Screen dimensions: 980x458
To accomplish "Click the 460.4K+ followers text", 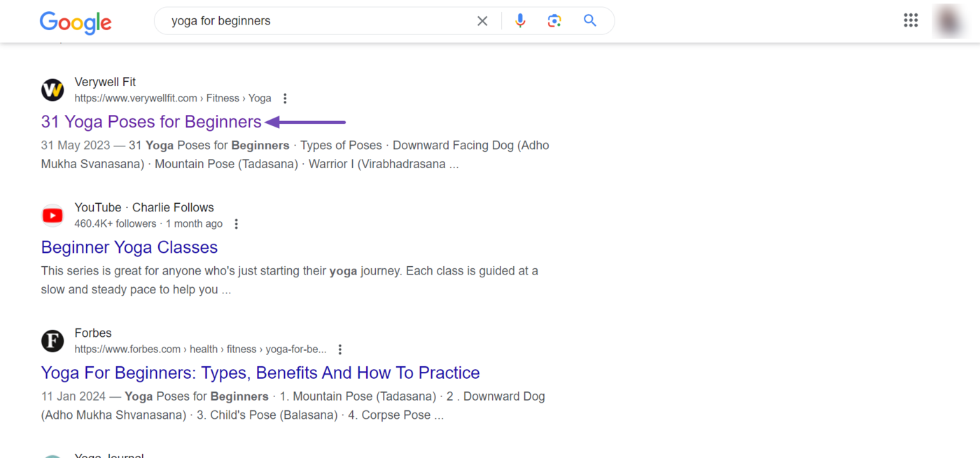I will pyautogui.click(x=115, y=224).
